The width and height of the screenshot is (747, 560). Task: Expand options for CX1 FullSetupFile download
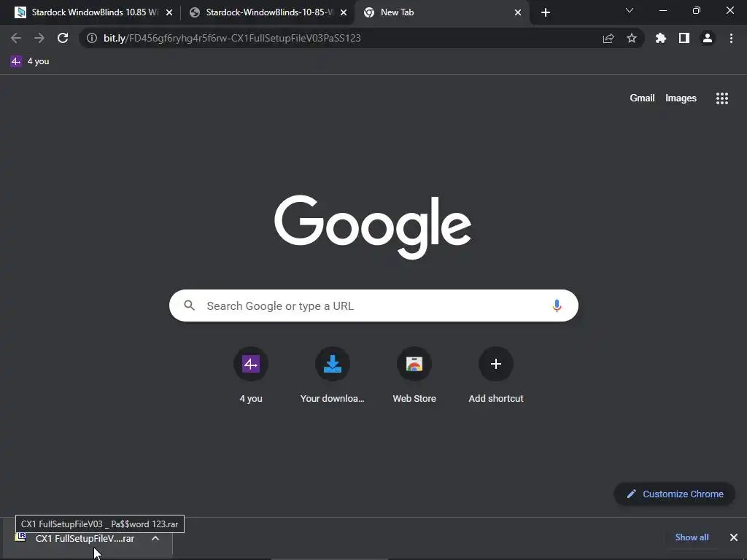coord(155,539)
